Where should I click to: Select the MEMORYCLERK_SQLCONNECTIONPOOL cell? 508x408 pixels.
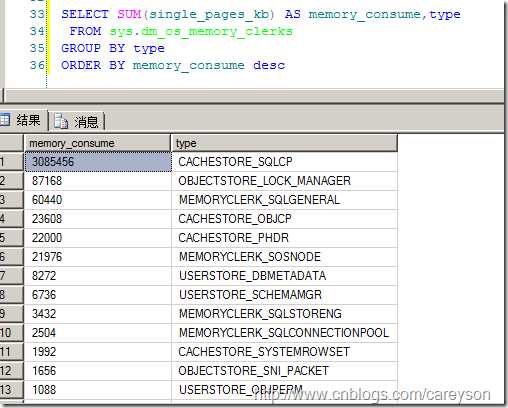tap(284, 333)
